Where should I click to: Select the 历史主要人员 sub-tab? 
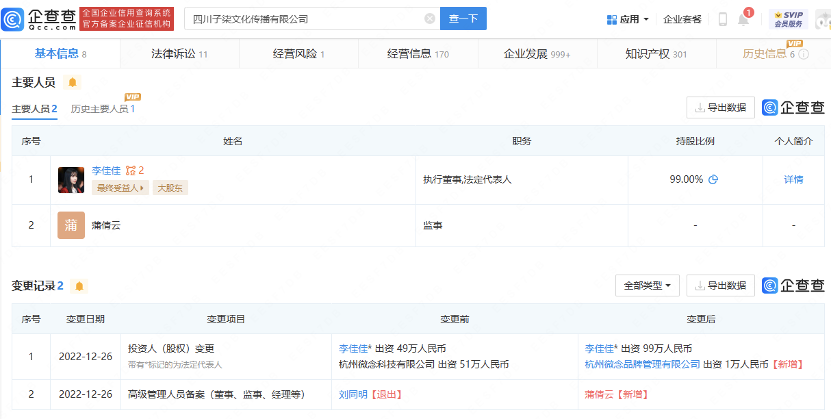point(102,108)
